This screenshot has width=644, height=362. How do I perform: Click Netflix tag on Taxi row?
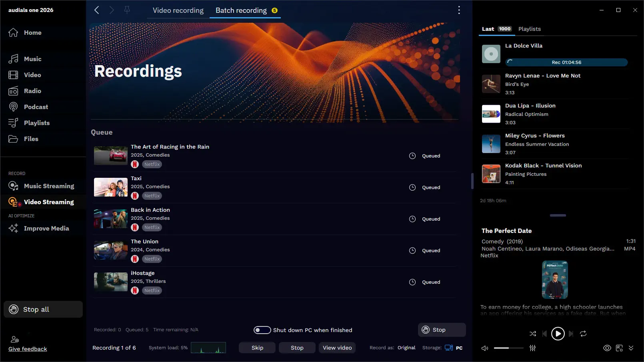[x=152, y=196]
